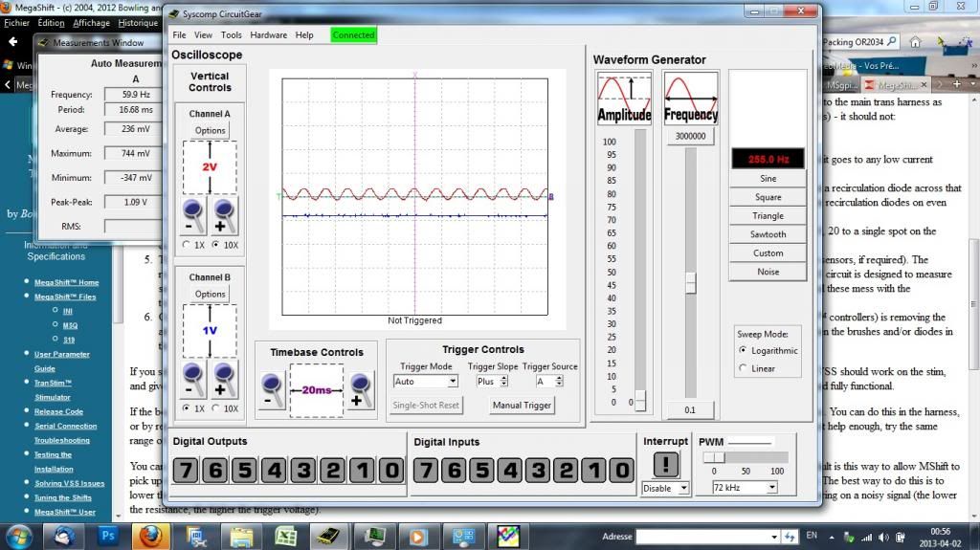Toggle digital output bit 4
Viewport: 980px width, 550px height.
[275, 470]
